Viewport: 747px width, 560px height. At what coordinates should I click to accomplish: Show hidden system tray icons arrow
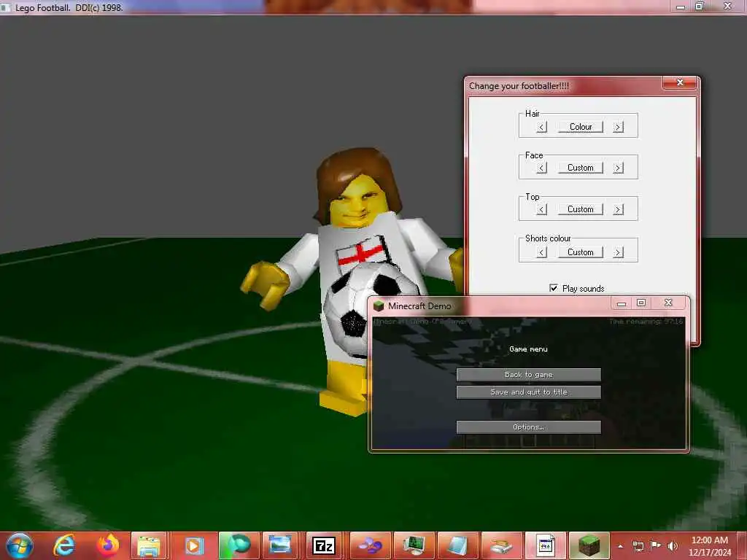pos(620,546)
